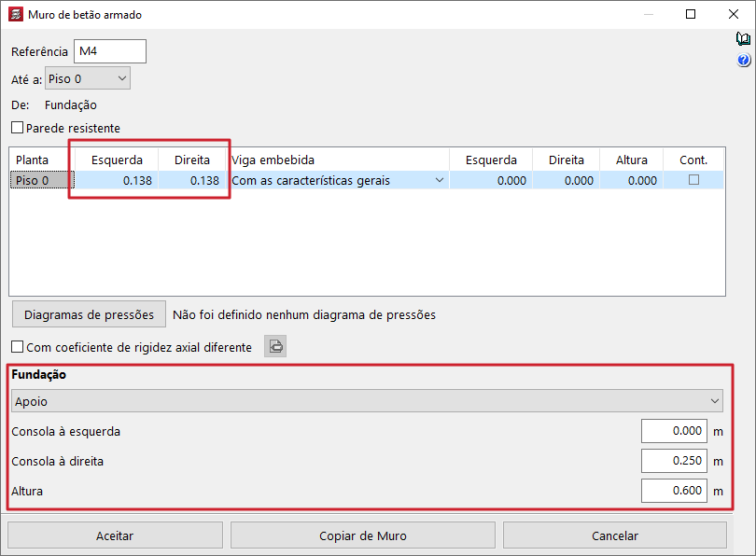Viewport: 756px width, 556px height.
Task: Click the application icon in title bar
Action: click(16, 15)
